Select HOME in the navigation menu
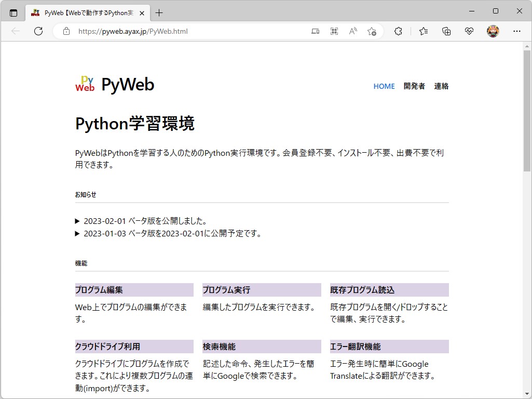The image size is (532, 399). coord(384,86)
